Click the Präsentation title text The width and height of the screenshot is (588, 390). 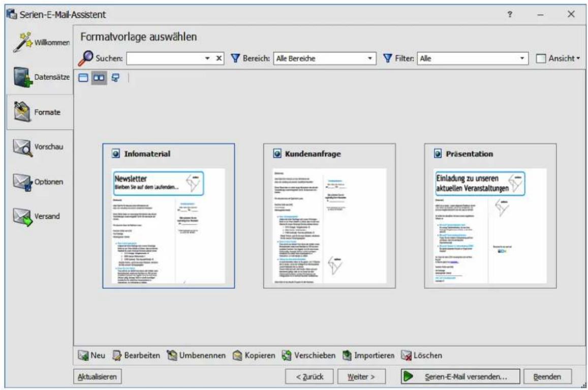tap(469, 154)
